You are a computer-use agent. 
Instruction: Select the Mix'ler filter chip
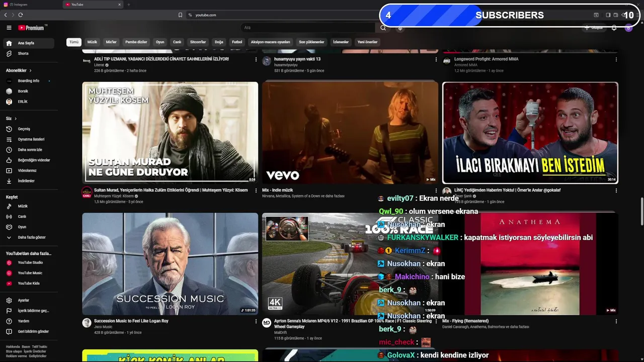111,42
